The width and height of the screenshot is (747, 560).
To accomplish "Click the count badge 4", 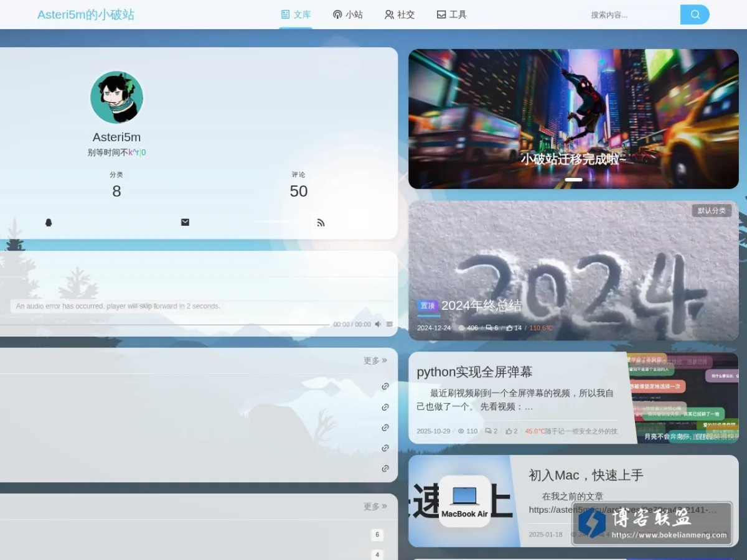I will (377, 555).
